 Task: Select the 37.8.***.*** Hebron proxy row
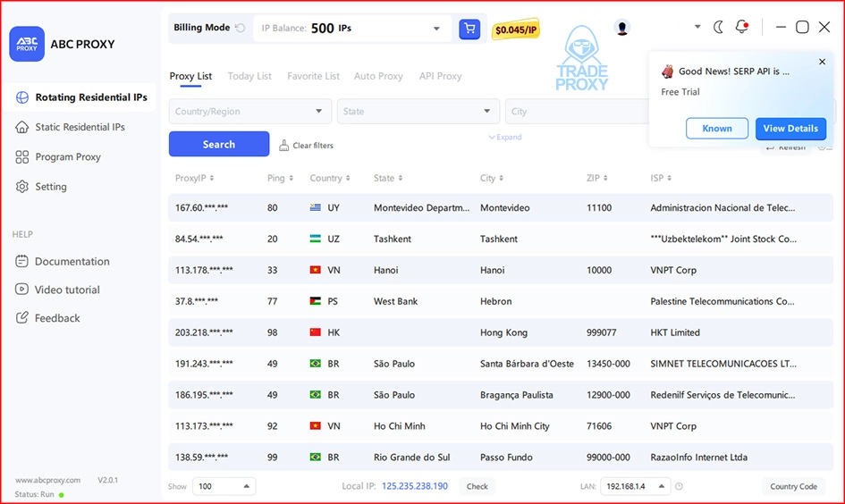tap(501, 301)
